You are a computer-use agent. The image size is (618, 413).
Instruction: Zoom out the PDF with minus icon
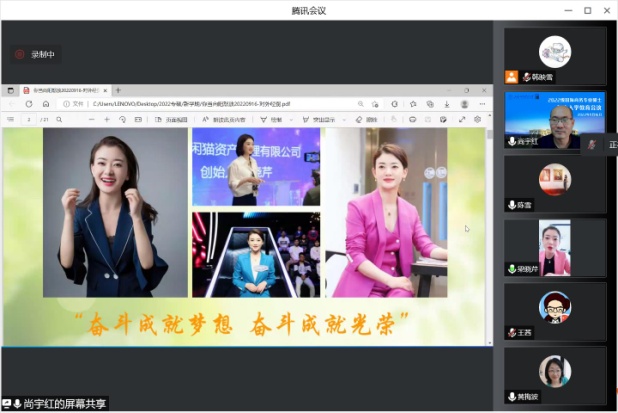coord(91,119)
